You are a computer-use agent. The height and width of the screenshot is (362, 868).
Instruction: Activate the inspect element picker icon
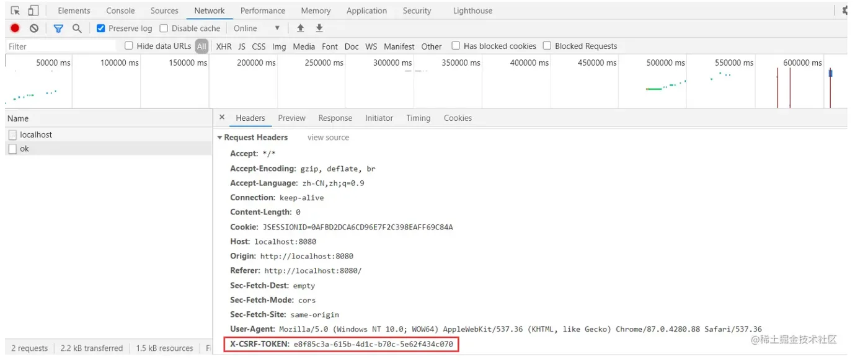[x=15, y=11]
